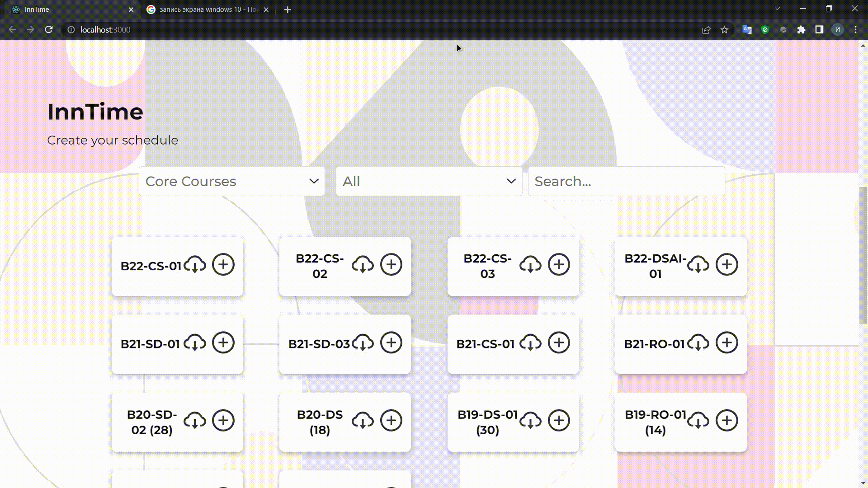Open Chrome tab search chevron
The width and height of the screenshot is (868, 488).
coord(777,9)
